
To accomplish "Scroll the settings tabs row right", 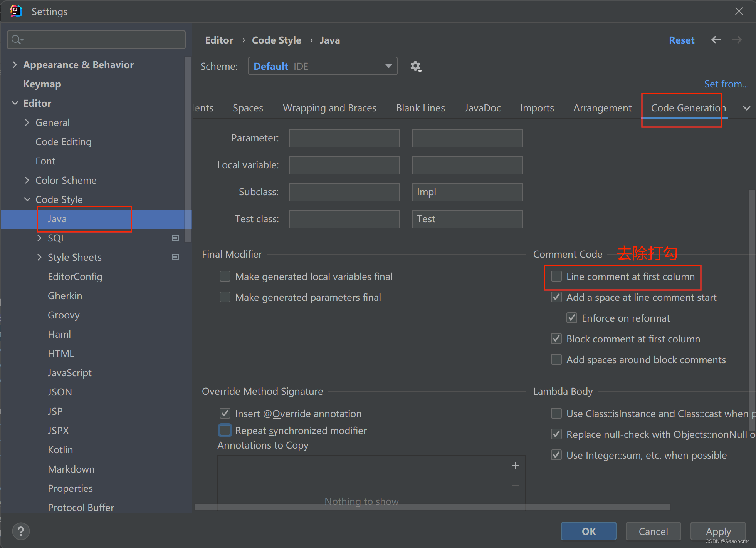I will tap(747, 108).
